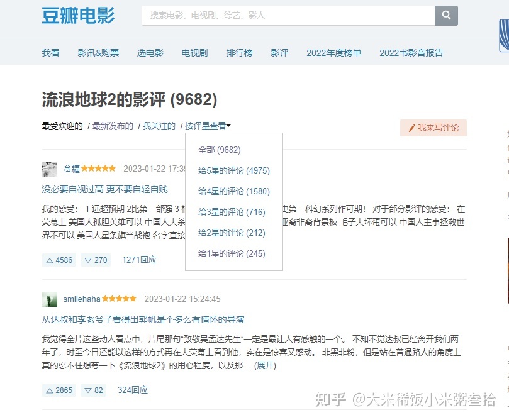
Task: Click avatar of reviewer smilehaha
Action: click(50, 299)
